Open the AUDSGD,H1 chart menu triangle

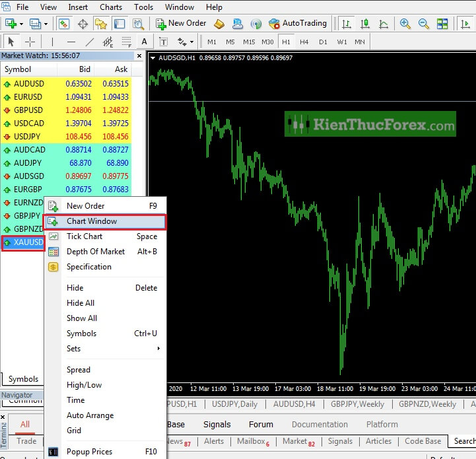(x=153, y=57)
